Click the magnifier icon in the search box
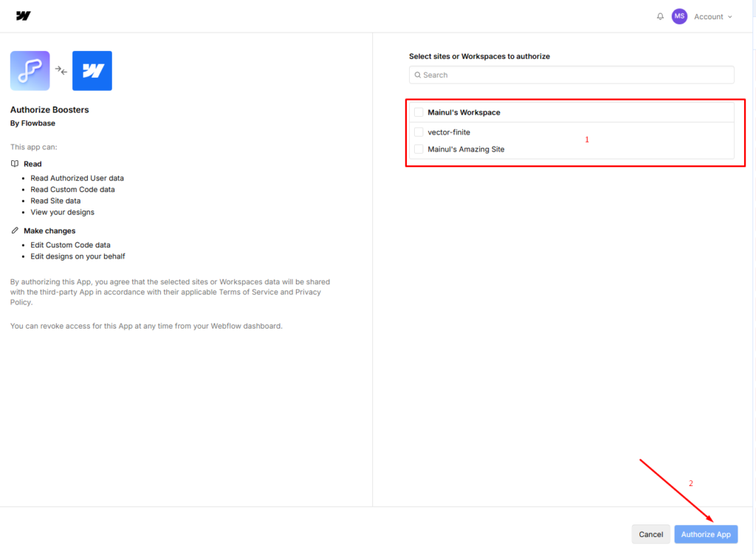Image resolution: width=756 pixels, height=554 pixels. point(417,75)
